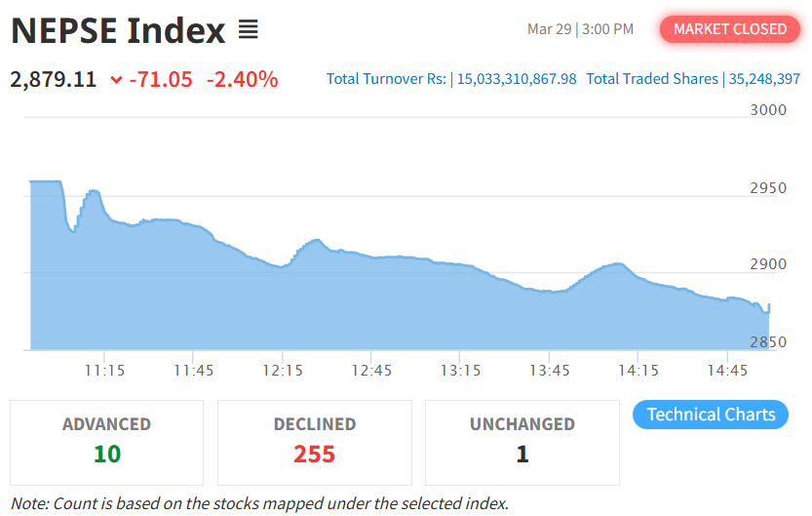Select the UNCHANGED stocks count card
Image resolution: width=812 pixels, height=516 pixels.
[x=522, y=442]
